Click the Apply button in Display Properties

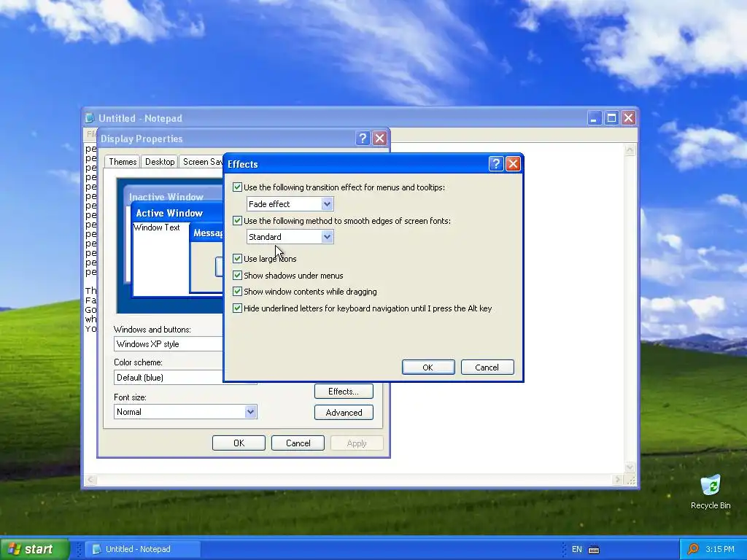pos(357,443)
